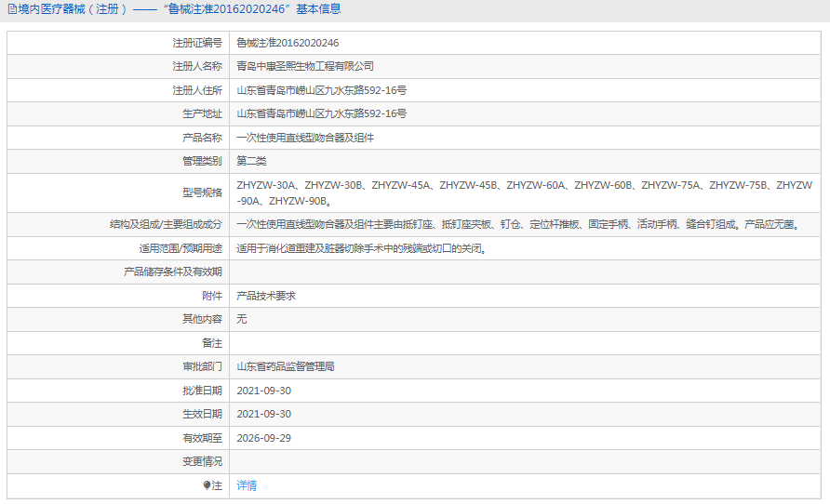Screen dimensions: 830x504
Task: Click the 产品技术要求 attachment text
Action: click(x=266, y=296)
